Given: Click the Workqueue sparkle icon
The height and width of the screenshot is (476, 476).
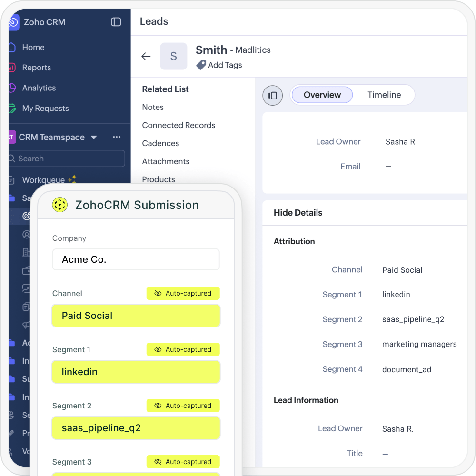Looking at the screenshot, I should [x=72, y=179].
